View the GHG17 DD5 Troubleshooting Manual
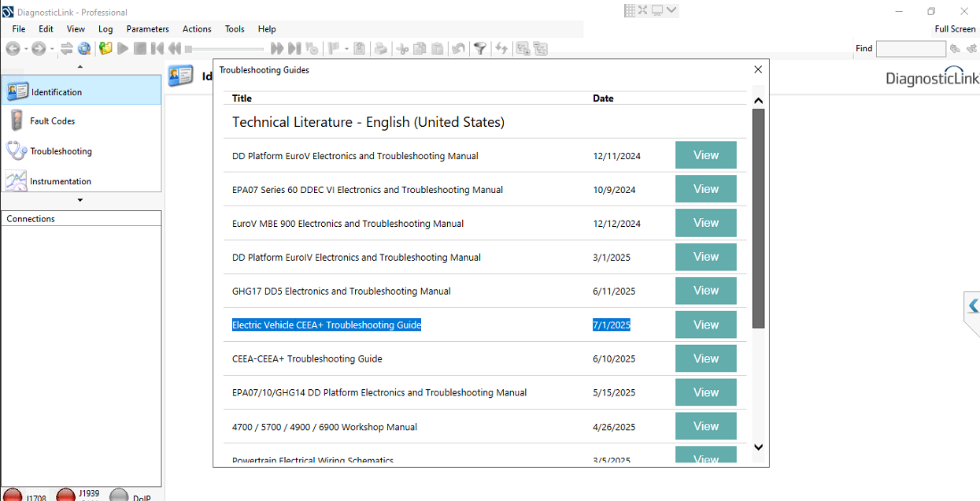The width and height of the screenshot is (980, 501). pyautogui.click(x=705, y=291)
